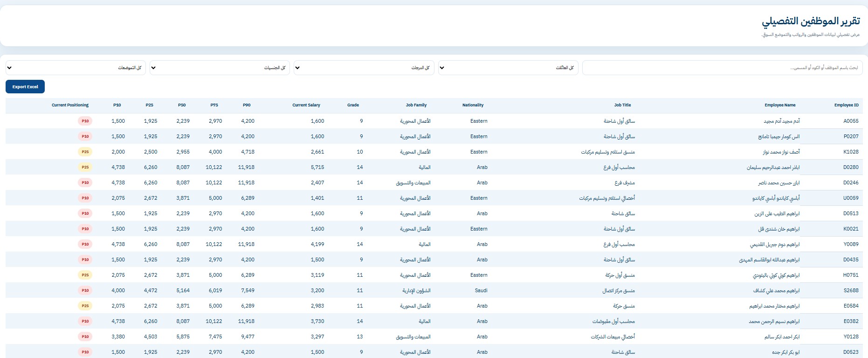
Task: Click the P75 column header
Action: 214,105
